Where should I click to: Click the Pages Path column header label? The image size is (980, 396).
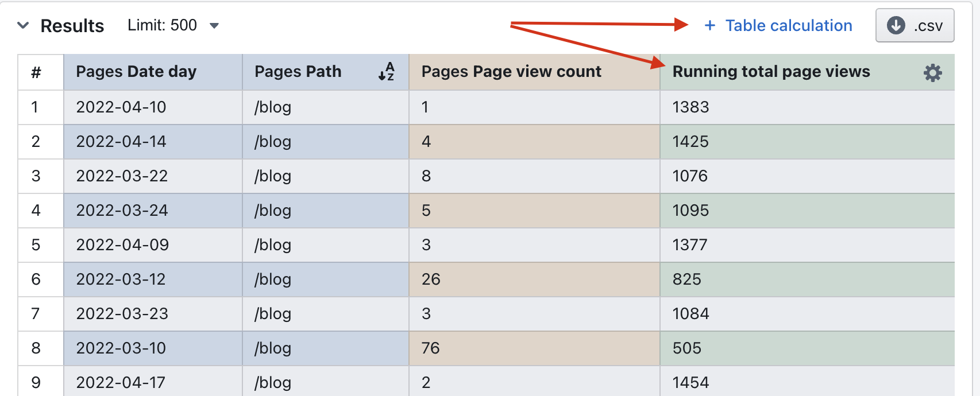pos(298,72)
